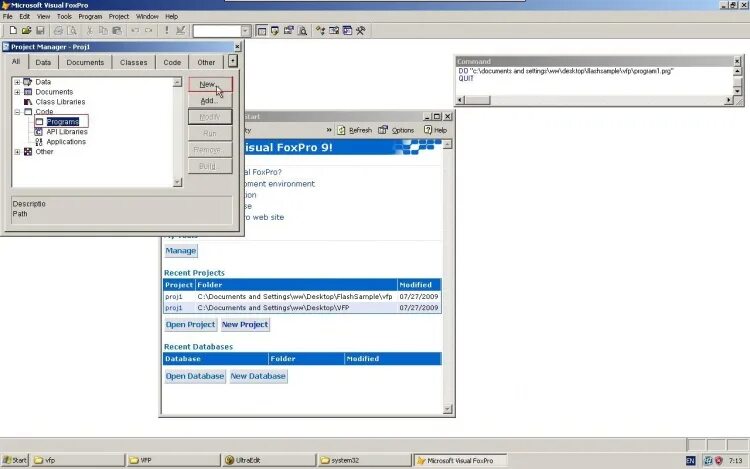
Task: Click Options in the Task Pane toolbar
Action: [x=397, y=130]
